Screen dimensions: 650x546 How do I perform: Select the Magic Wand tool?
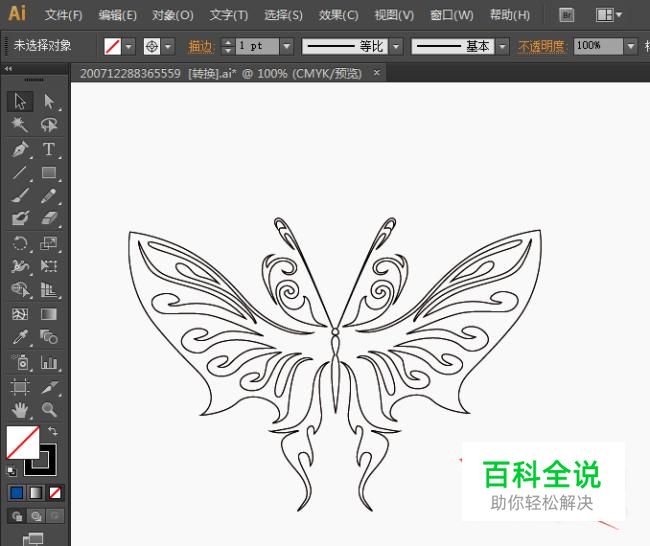pyautogui.click(x=19, y=125)
